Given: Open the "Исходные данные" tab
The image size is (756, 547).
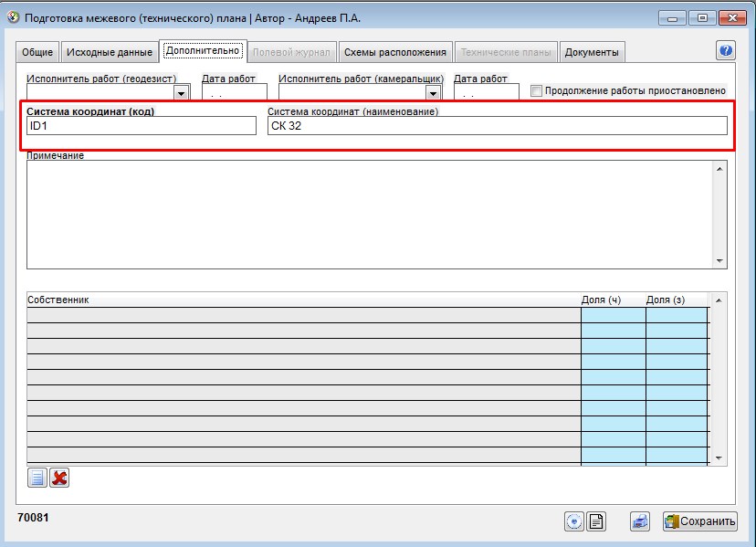Looking at the screenshot, I should [x=110, y=52].
